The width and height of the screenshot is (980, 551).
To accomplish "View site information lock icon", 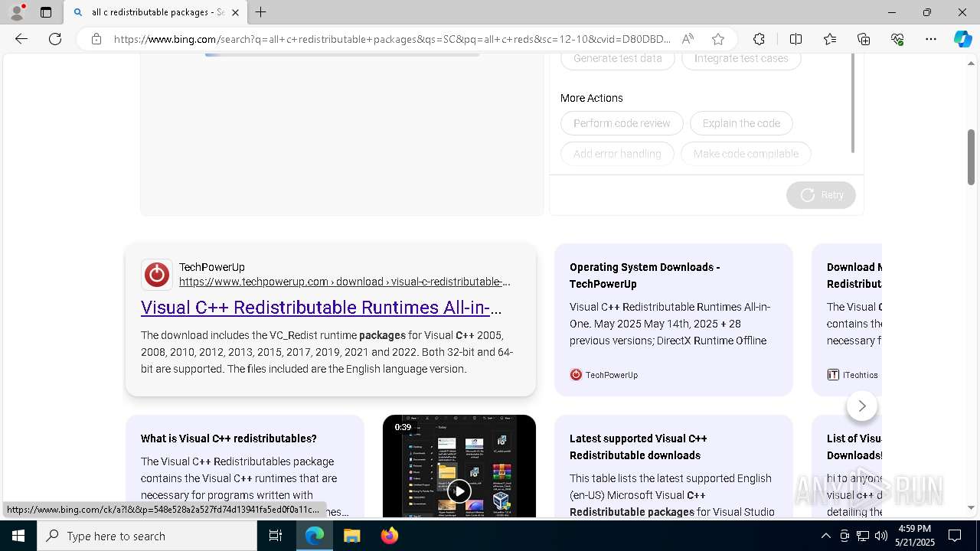I will [96, 39].
